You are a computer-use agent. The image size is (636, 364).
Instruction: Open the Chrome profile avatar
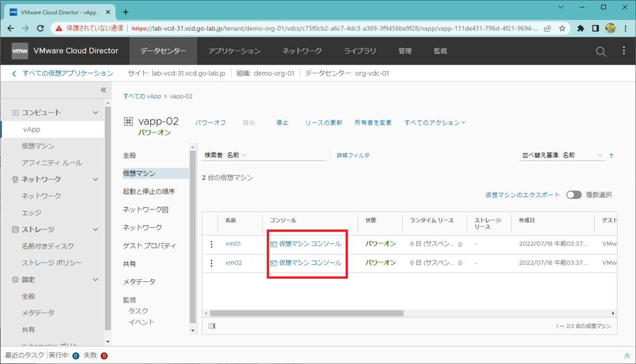pos(609,28)
